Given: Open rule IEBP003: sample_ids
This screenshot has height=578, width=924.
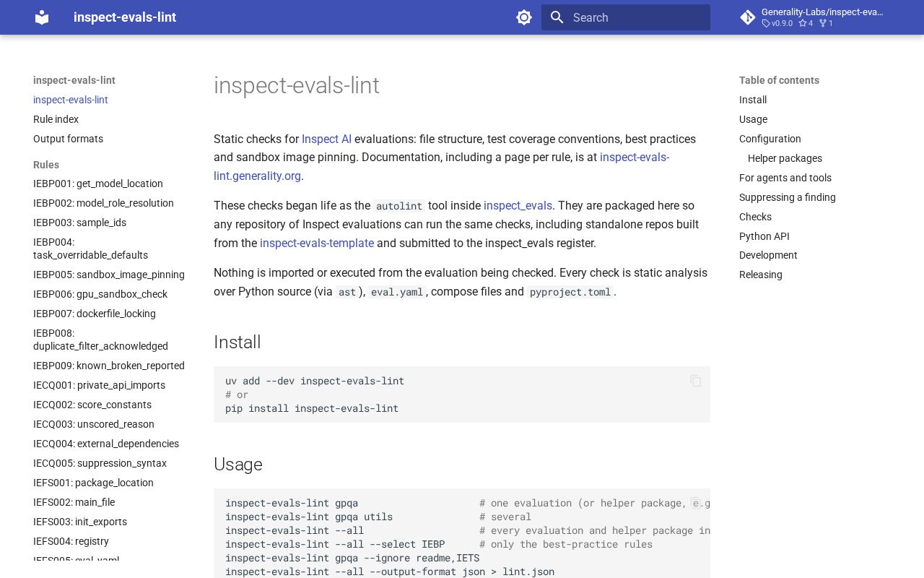Looking at the screenshot, I should click(79, 223).
